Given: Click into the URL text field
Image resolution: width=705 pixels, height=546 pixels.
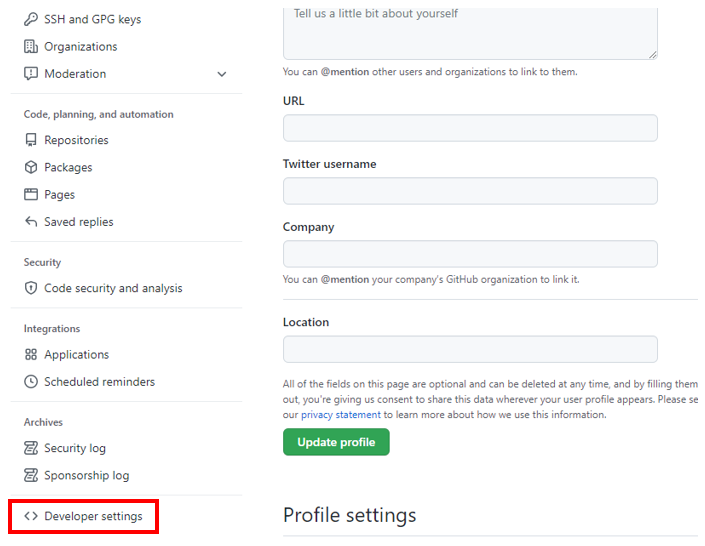Looking at the screenshot, I should (470, 128).
